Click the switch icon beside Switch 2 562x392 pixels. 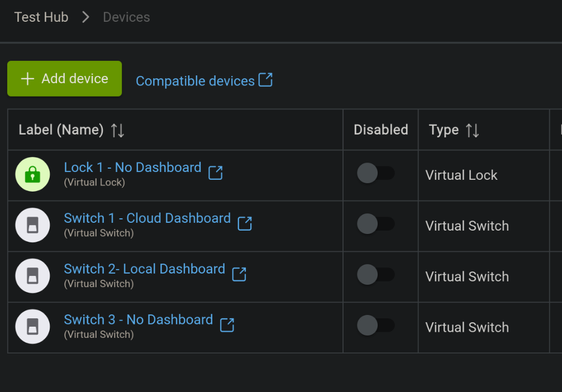click(x=32, y=276)
